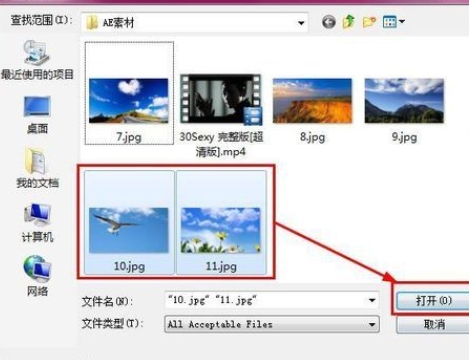This screenshot has width=469, height=360.
Task: Select 计算机 in the sidebar
Action: (x=37, y=223)
